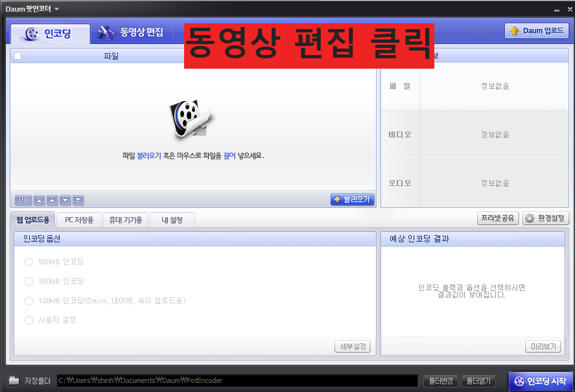Start encoding with the 인코딩 시작 button
Image resolution: width=575 pixels, height=392 pixels.
[541, 381]
